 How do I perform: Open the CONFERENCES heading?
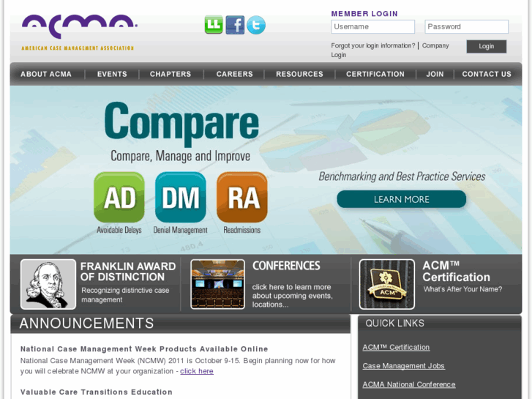click(x=286, y=266)
